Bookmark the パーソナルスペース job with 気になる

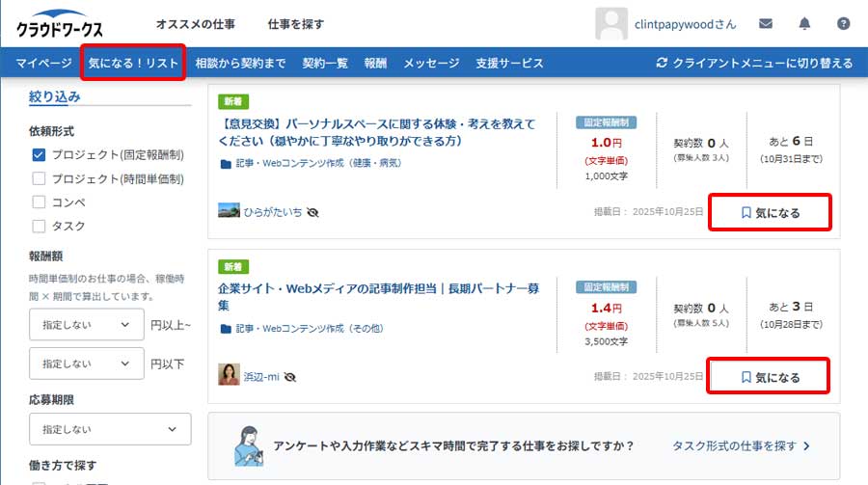(x=770, y=213)
